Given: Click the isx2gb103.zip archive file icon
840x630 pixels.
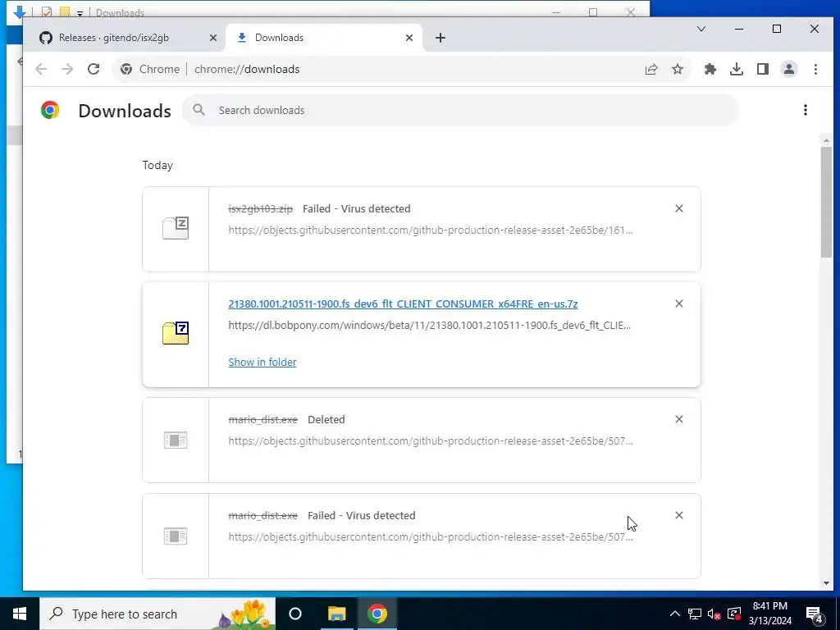Looking at the screenshot, I should tap(176, 228).
